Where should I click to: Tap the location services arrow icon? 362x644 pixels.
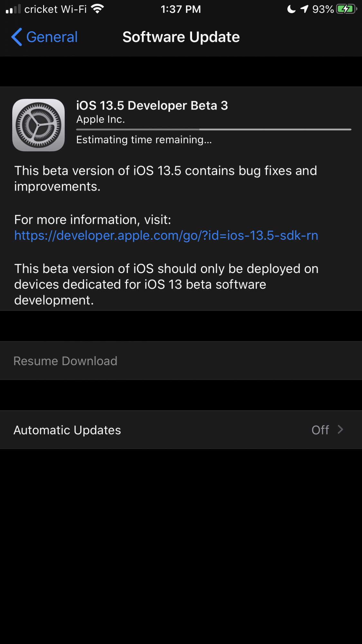304,9
